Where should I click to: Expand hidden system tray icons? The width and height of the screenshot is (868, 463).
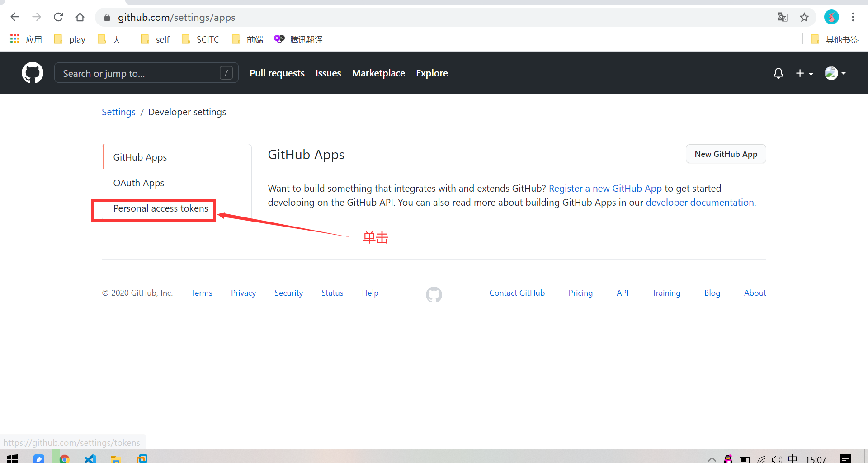coord(711,458)
